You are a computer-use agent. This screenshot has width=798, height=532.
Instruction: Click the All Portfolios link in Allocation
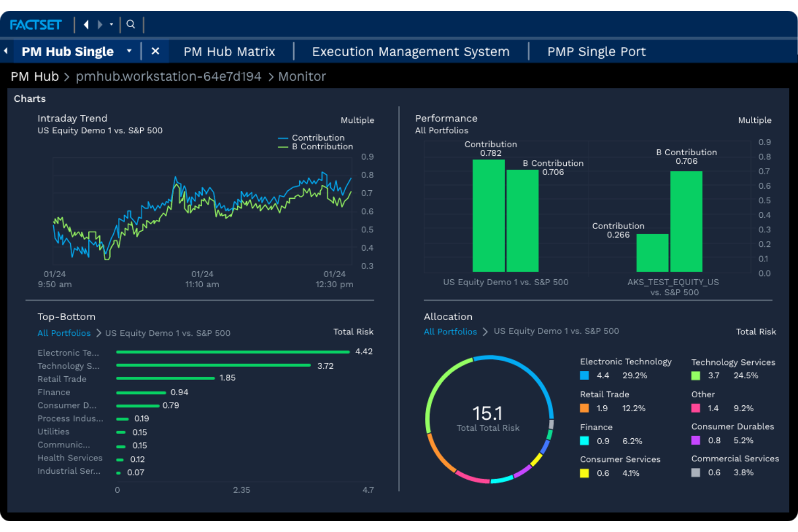point(450,331)
